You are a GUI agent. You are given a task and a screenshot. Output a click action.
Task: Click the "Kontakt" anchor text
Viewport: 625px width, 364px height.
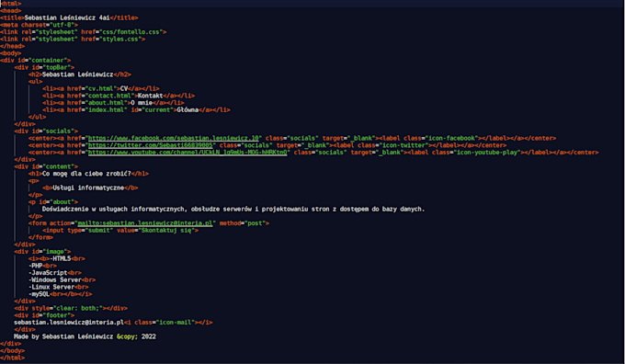150,96
